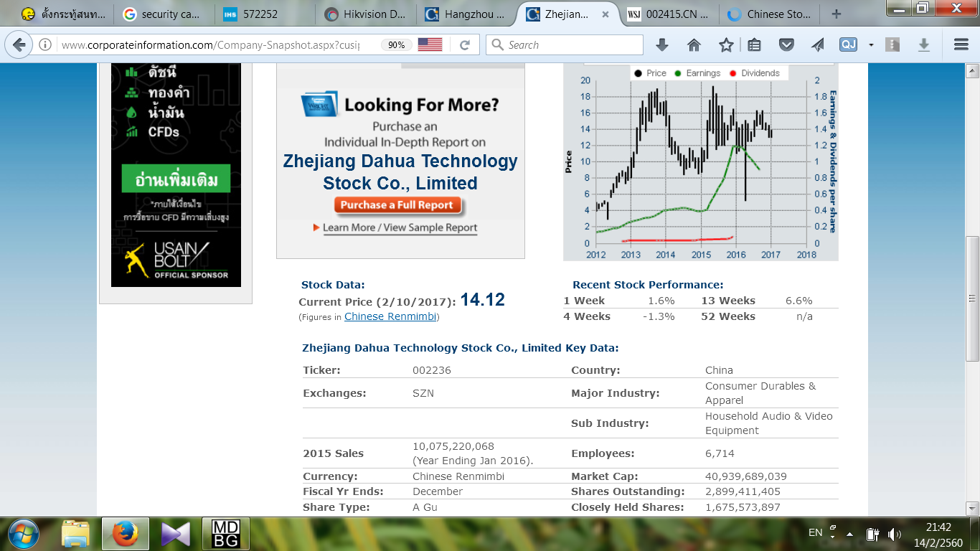Click the 'น้ำมัน' item in the ad
980x551 pixels.
tap(166, 113)
